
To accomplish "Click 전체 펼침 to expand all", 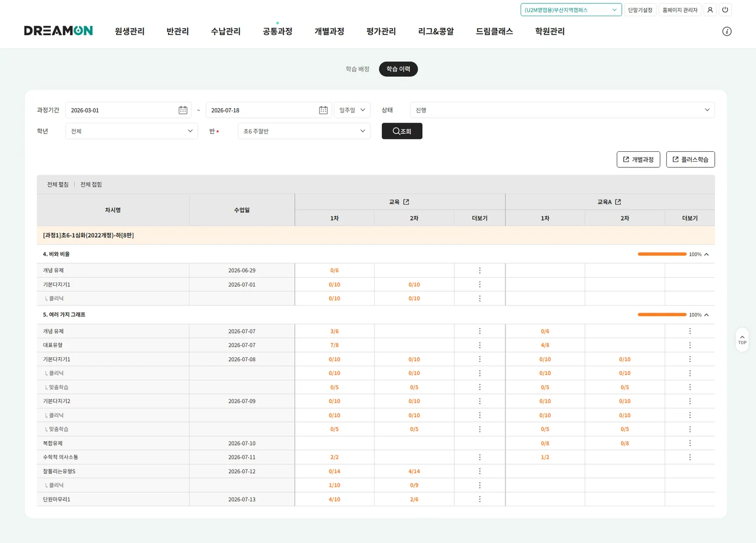I will pyautogui.click(x=58, y=185).
